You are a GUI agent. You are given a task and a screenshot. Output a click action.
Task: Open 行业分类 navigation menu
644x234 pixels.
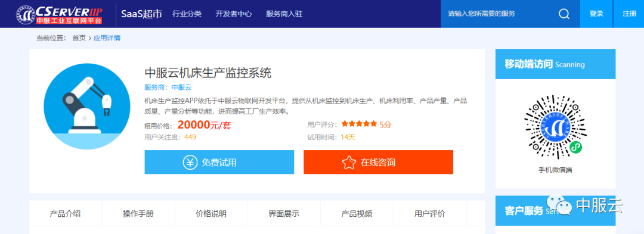pyautogui.click(x=187, y=14)
